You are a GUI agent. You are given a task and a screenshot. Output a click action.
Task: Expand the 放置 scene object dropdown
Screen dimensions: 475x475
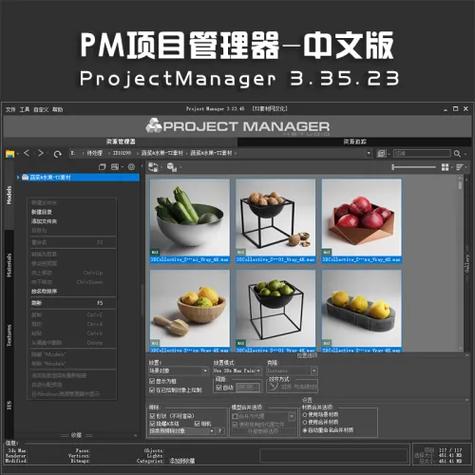tap(178, 371)
